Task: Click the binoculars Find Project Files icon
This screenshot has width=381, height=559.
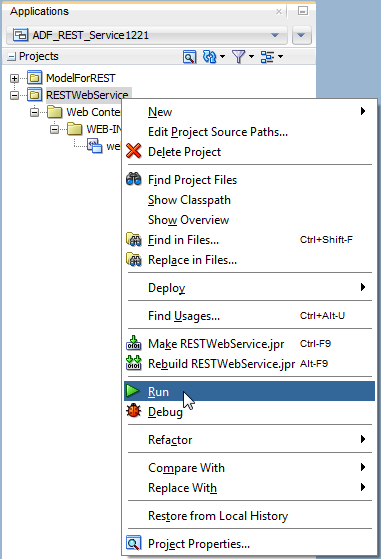Action: (134, 179)
